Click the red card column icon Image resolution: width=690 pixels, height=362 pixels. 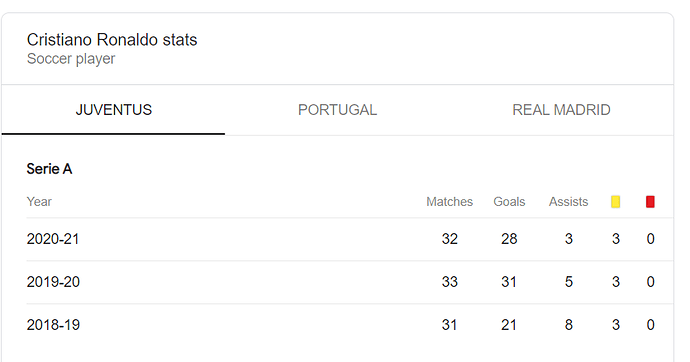point(650,202)
